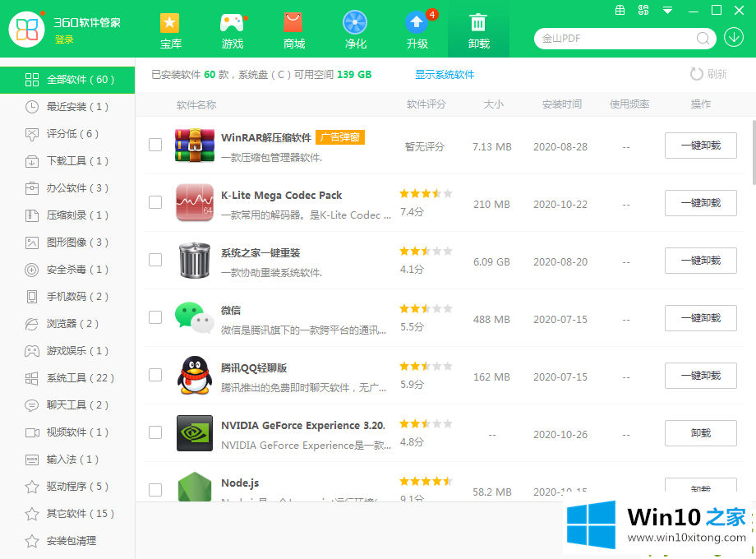
Task: Check the NVIDIA GeForce Experience checkbox
Action: click(x=155, y=432)
